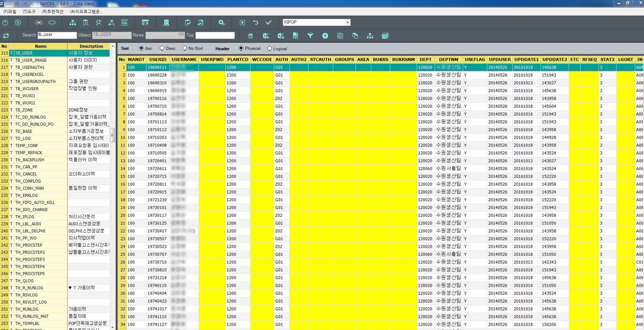Click the refresh-search arrows icon
This screenshot has height=330, width=644.
pyautogui.click(x=99, y=22)
